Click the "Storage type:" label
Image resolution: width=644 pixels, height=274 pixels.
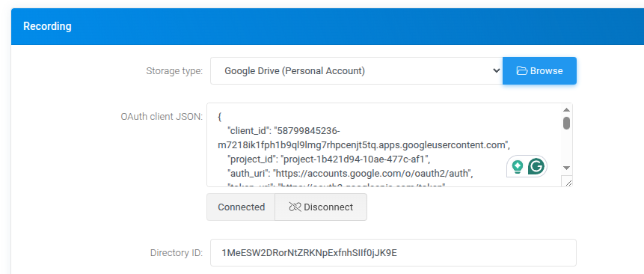point(174,71)
